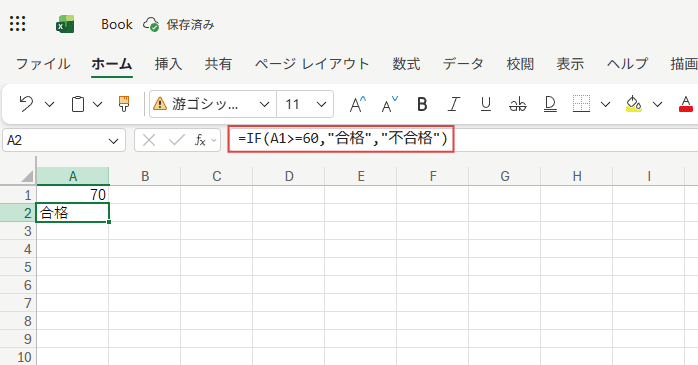
Task: Select column G header
Action: pos(505,176)
